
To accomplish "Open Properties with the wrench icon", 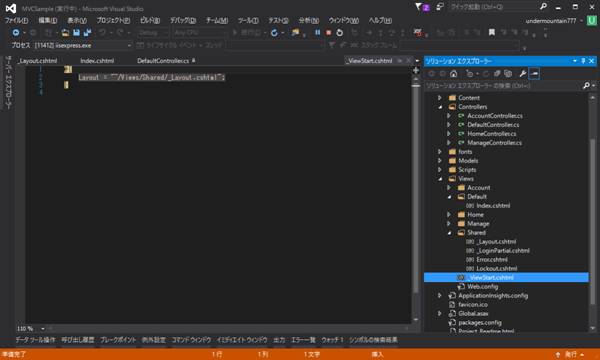I will pyautogui.click(x=523, y=73).
